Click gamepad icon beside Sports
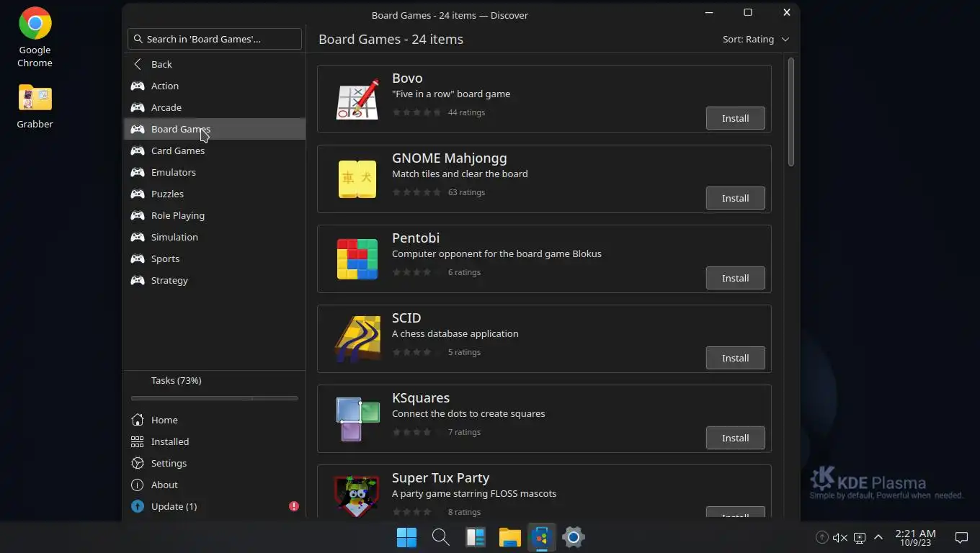 pos(138,258)
